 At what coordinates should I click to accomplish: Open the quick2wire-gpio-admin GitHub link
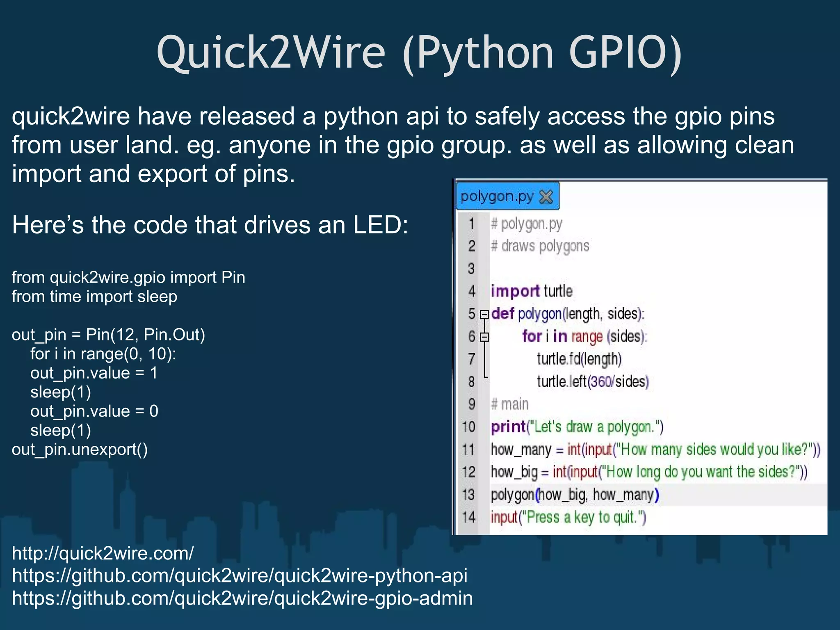(x=242, y=598)
